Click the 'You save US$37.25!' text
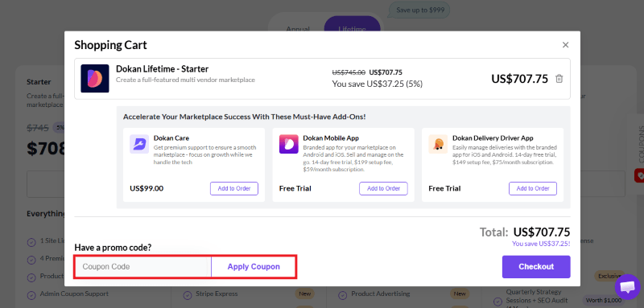This screenshot has width=644, height=308. (541, 244)
